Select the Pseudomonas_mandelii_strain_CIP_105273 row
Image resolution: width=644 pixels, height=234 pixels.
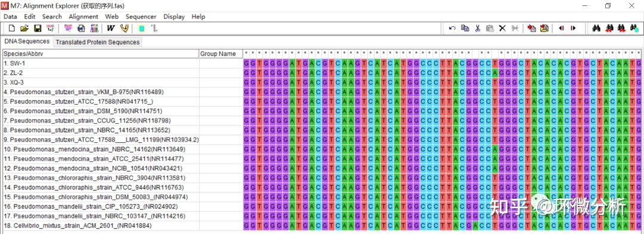[101, 207]
